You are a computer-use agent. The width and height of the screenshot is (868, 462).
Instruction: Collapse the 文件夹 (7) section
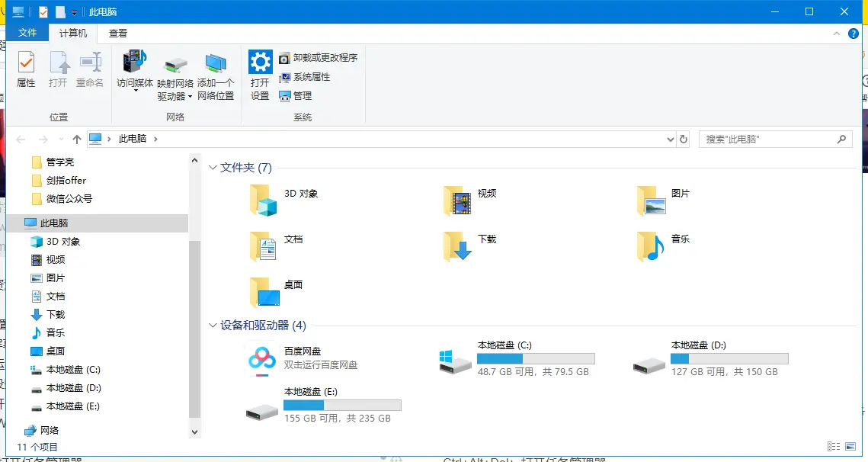tap(212, 167)
